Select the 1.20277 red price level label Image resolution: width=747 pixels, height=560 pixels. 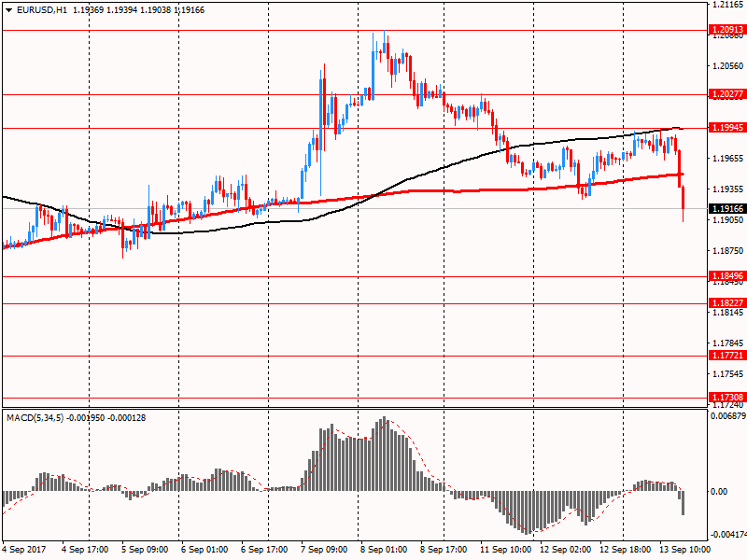point(727,94)
